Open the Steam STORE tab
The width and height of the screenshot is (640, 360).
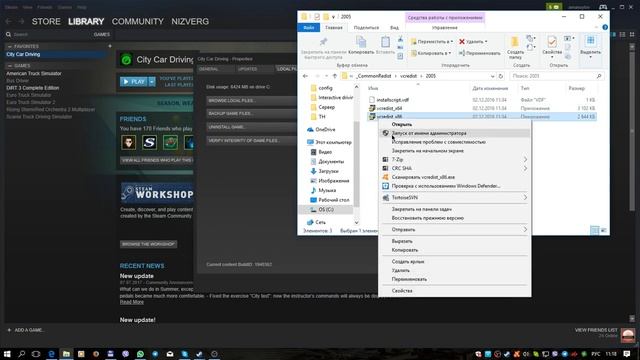[46, 21]
